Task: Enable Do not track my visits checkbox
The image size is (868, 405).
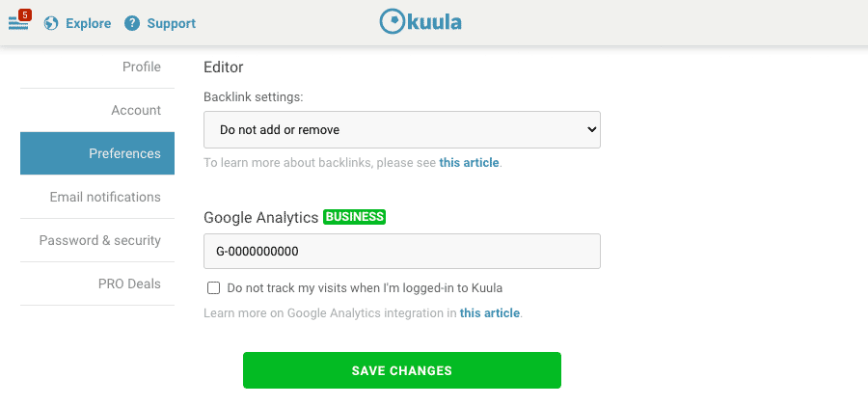Action: click(x=213, y=288)
